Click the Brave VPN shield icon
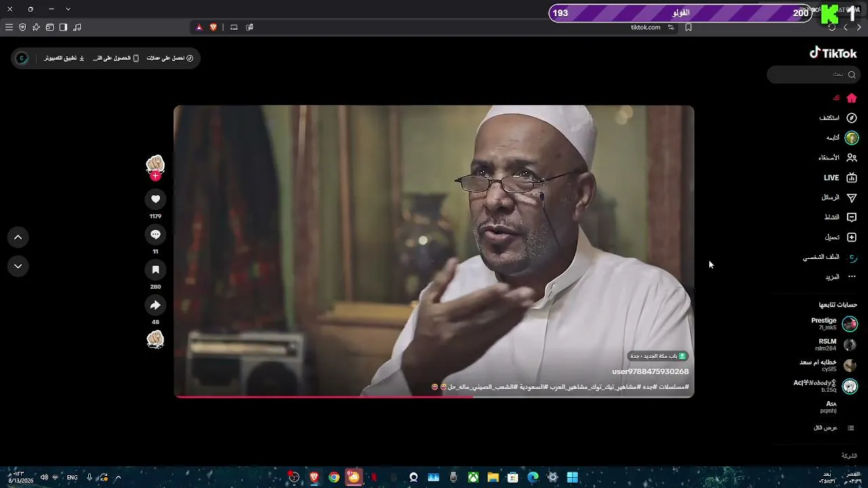Image resolution: width=868 pixels, height=488 pixels. tap(22, 27)
